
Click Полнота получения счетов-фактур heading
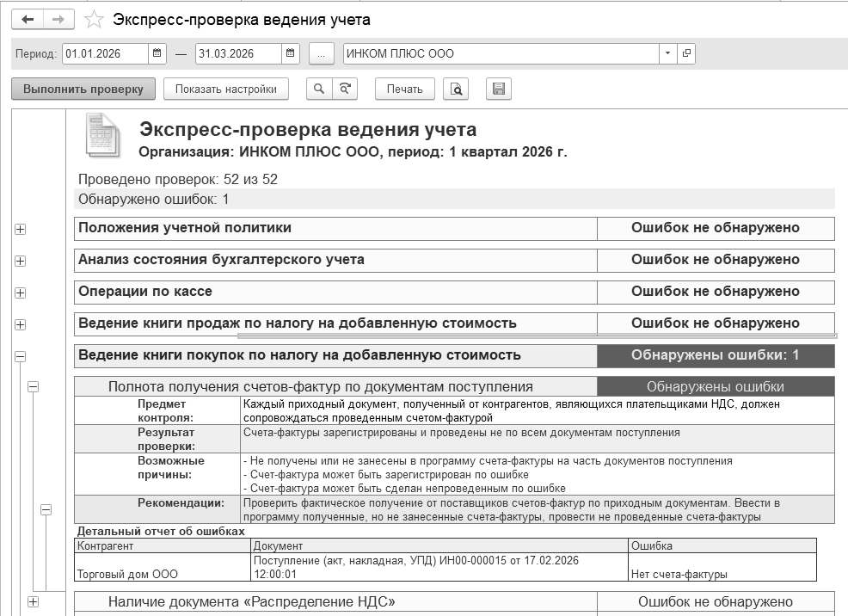tap(321, 386)
